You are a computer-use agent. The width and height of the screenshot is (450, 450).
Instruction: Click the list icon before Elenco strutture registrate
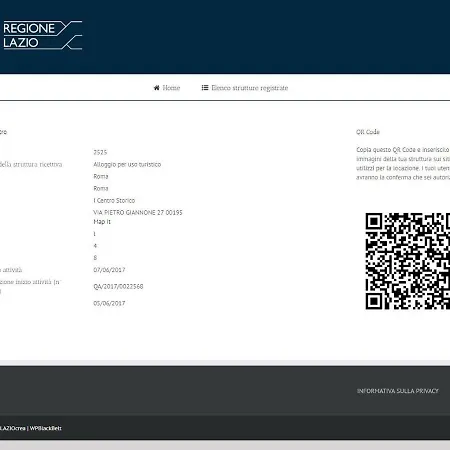click(x=205, y=88)
